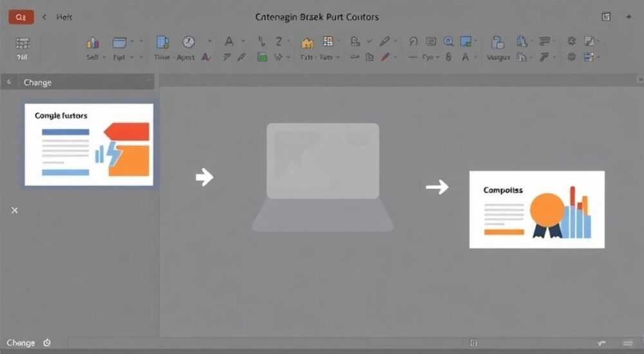Click format painter brush icon below align lines
Image resolution: width=644 pixels, height=354 pixels.
(544, 57)
